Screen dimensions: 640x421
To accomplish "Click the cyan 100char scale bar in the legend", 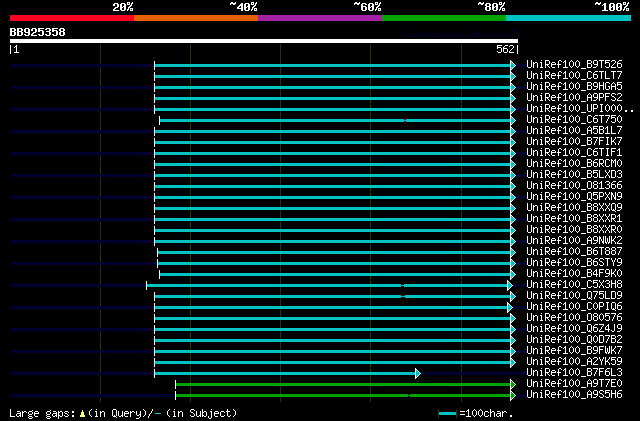I will point(447,414).
